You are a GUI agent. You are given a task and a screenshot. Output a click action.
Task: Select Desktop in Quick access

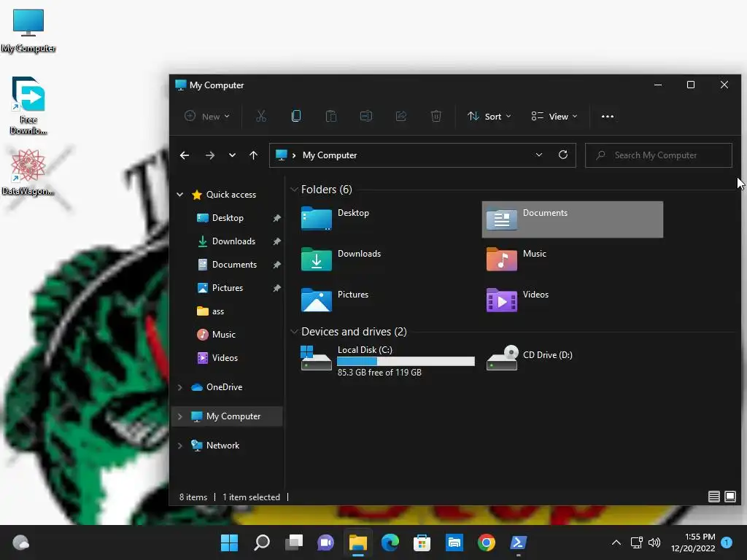[x=227, y=217]
